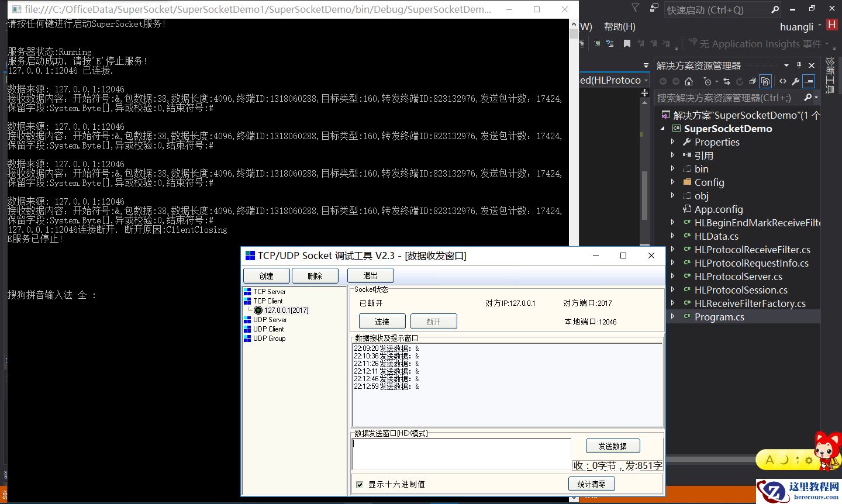
Task: Click the Back arrow in Solution Explorer toolbar
Action: point(663,81)
